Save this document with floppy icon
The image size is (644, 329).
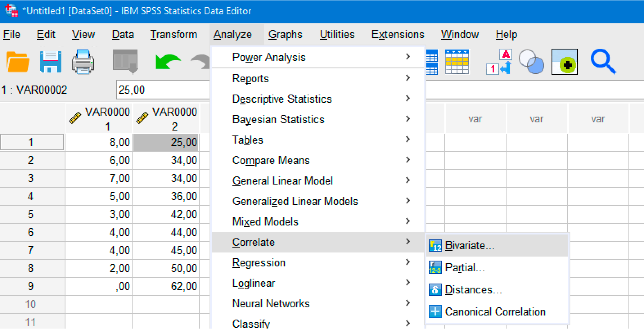point(51,62)
